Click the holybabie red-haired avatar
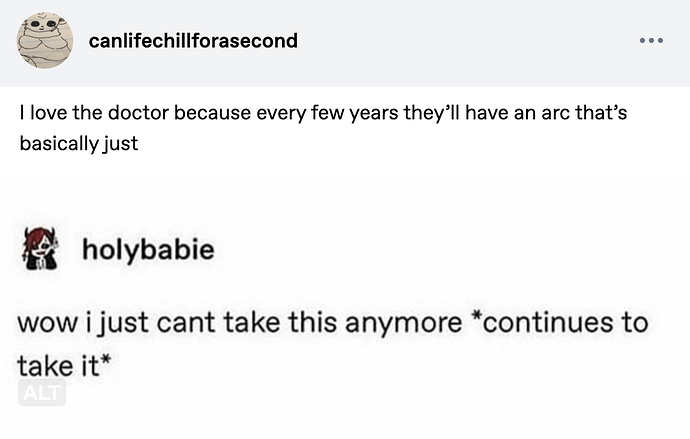The height and width of the screenshot is (439, 690). (40, 249)
